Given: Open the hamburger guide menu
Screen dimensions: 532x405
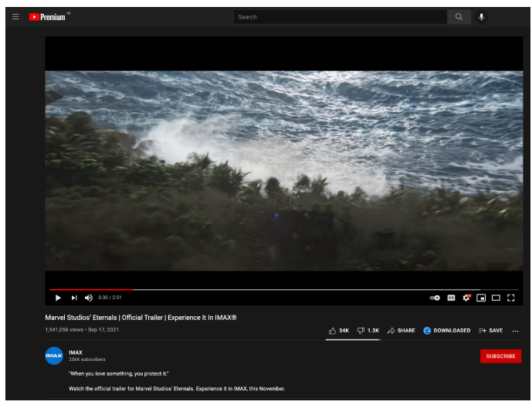Looking at the screenshot, I should pyautogui.click(x=15, y=17).
